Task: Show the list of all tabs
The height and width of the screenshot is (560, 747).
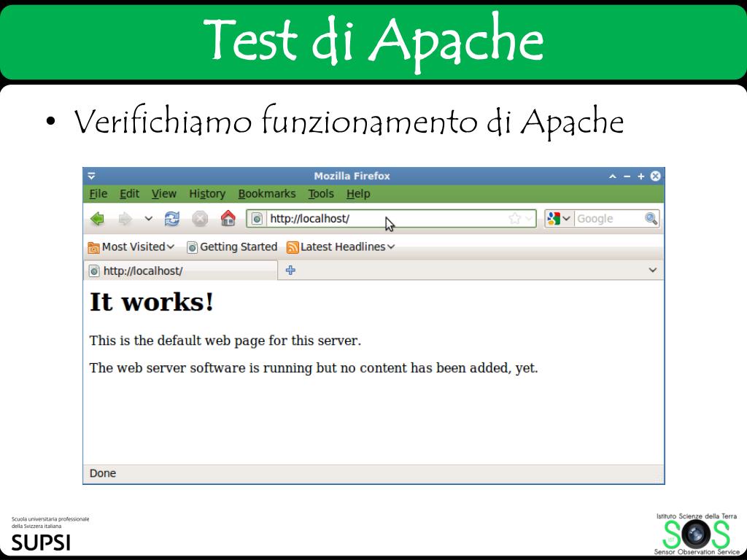Action: tap(653, 270)
